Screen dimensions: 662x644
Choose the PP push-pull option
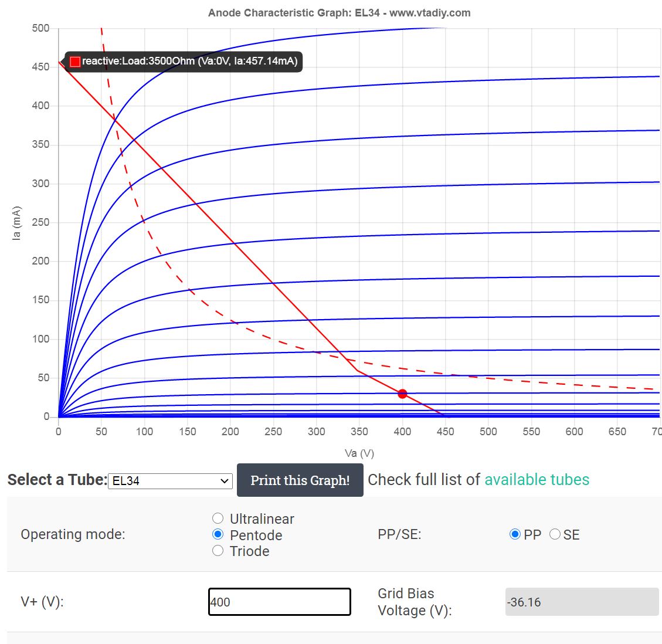click(515, 534)
